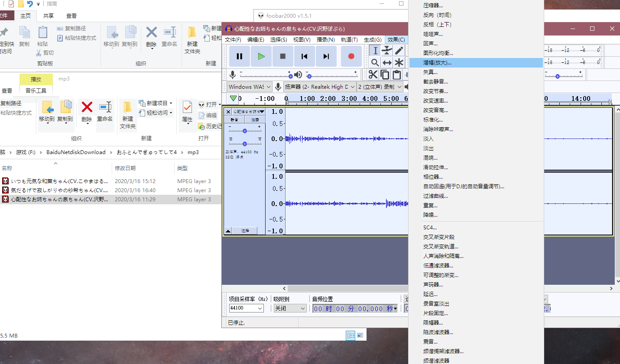Select the magnifier Zoom tool
The height and width of the screenshot is (364, 620).
click(375, 62)
